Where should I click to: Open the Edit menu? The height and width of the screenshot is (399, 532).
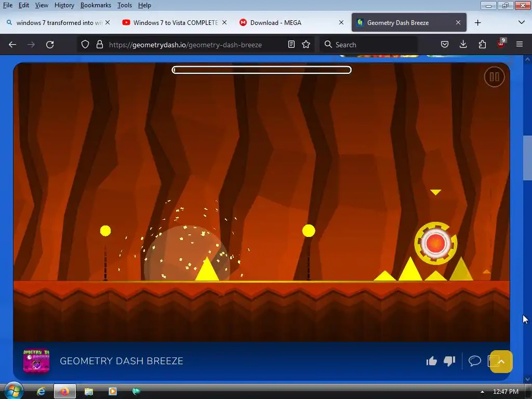(24, 5)
